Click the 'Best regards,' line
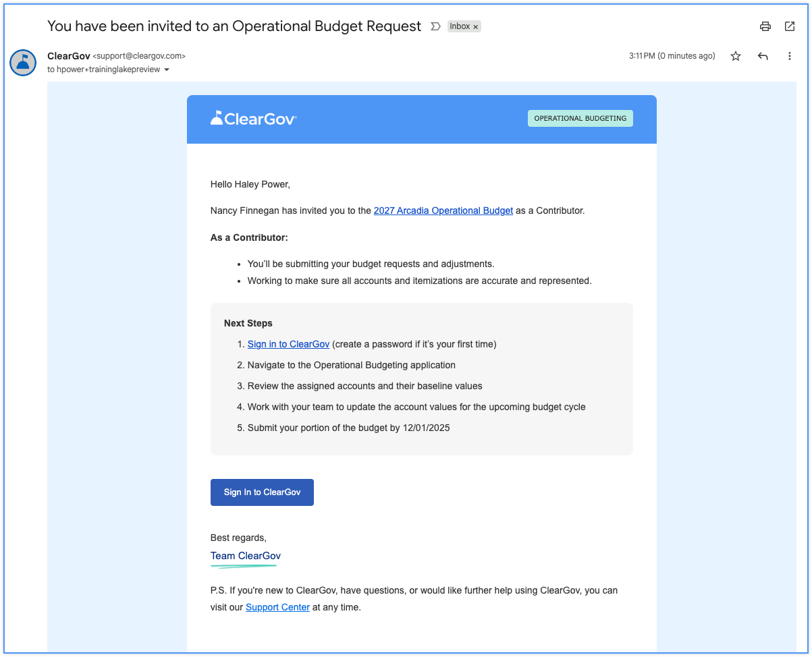This screenshot has height=657, width=812. [238, 538]
